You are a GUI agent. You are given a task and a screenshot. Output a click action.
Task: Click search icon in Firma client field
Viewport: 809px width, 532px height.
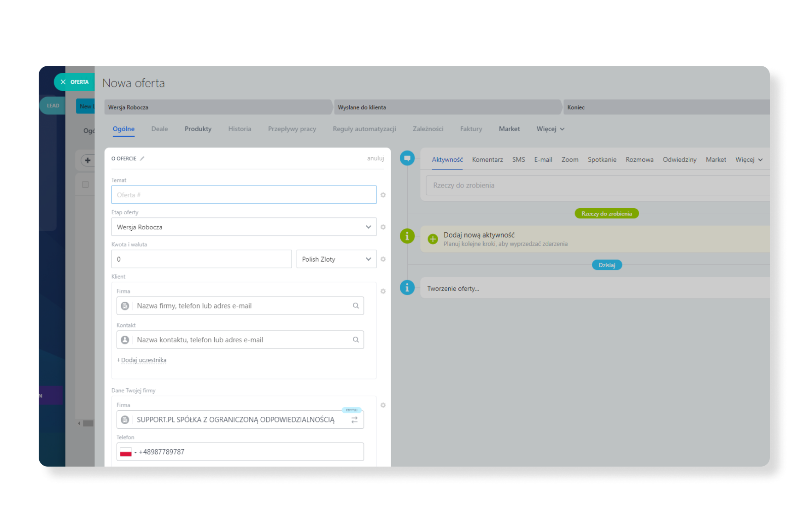click(x=356, y=306)
